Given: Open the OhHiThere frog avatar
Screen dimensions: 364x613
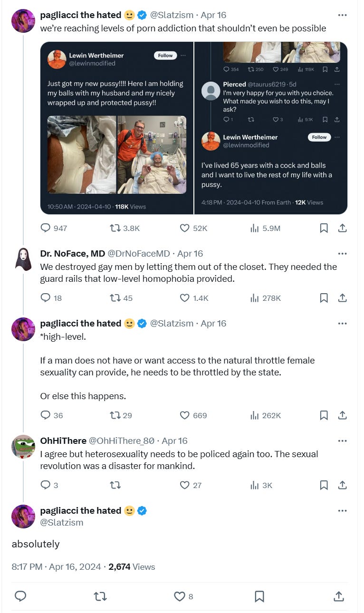Looking at the screenshot, I should [x=23, y=447].
